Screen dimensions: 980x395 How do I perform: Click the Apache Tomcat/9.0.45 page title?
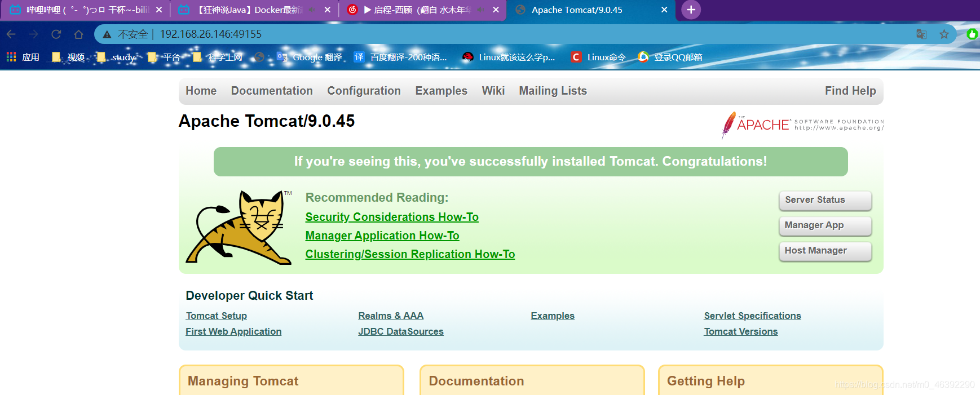267,121
